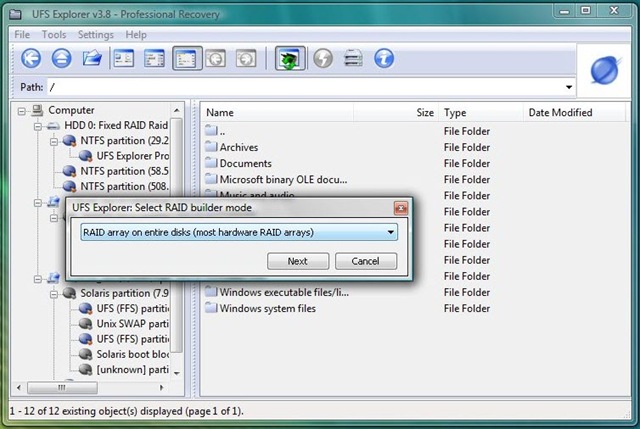Click the gray lightning bolt toolbar icon
The width and height of the screenshot is (640, 429).
(x=323, y=58)
